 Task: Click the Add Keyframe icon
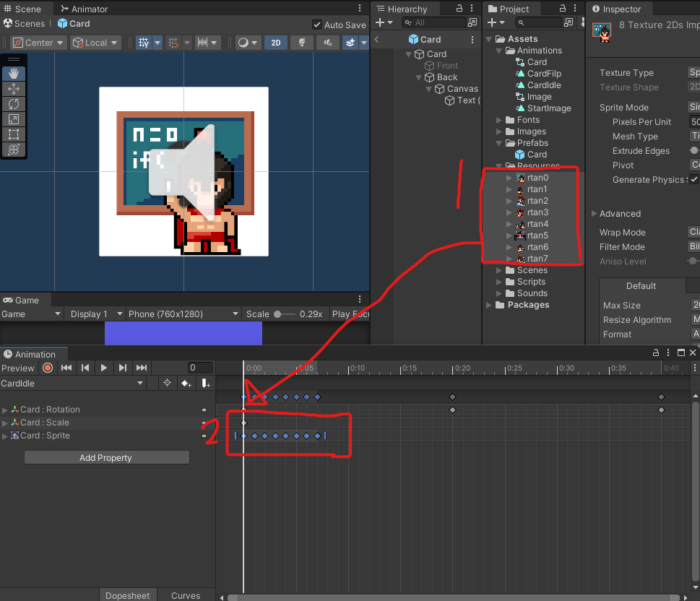coord(186,384)
